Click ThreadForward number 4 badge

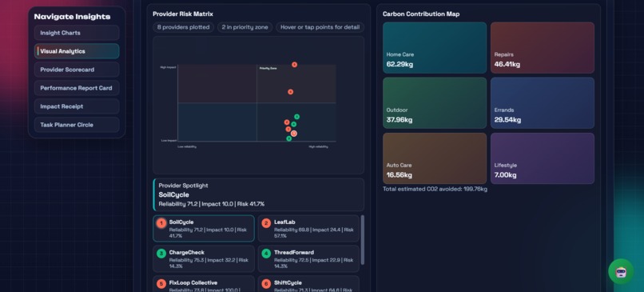pos(266,254)
